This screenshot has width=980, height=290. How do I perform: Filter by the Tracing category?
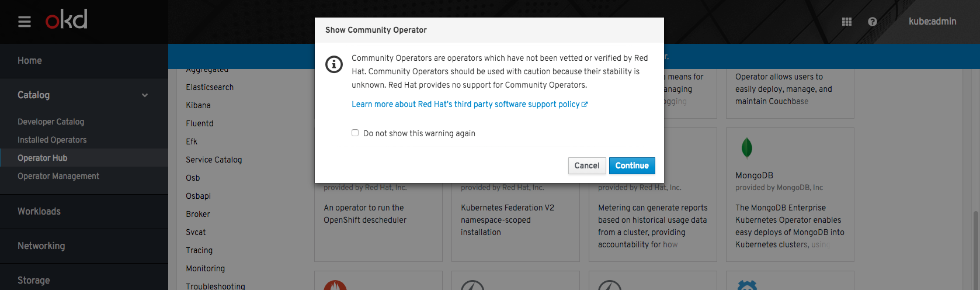tap(199, 250)
